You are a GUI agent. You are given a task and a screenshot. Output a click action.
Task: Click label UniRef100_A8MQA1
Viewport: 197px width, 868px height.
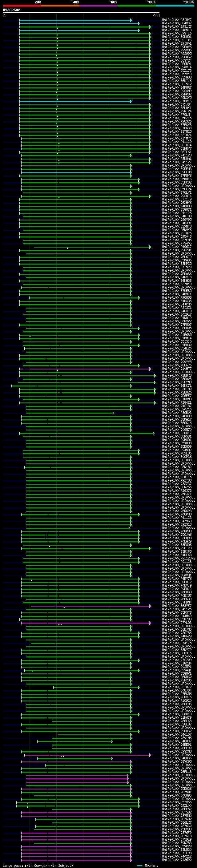point(177,159)
